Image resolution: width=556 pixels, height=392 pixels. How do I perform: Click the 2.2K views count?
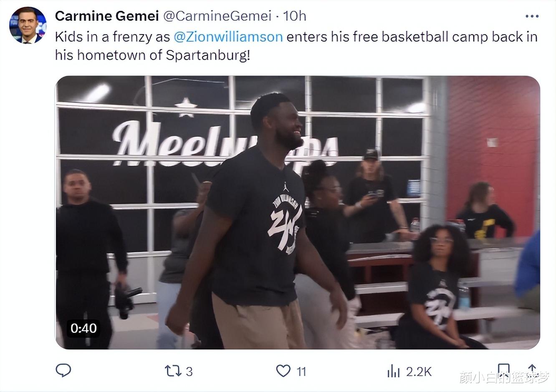point(419,371)
